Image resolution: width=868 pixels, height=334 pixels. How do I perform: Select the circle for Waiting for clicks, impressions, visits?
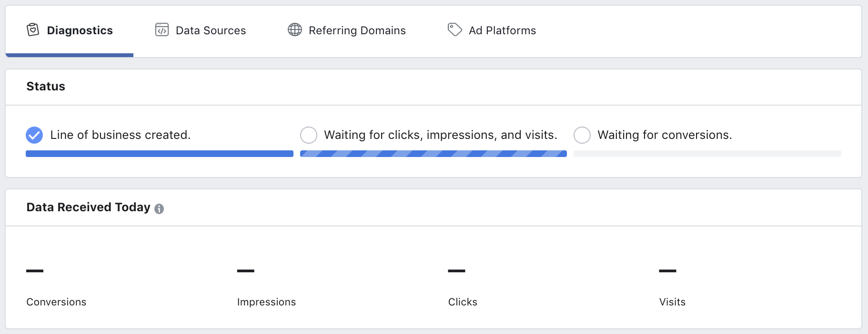[x=309, y=135]
